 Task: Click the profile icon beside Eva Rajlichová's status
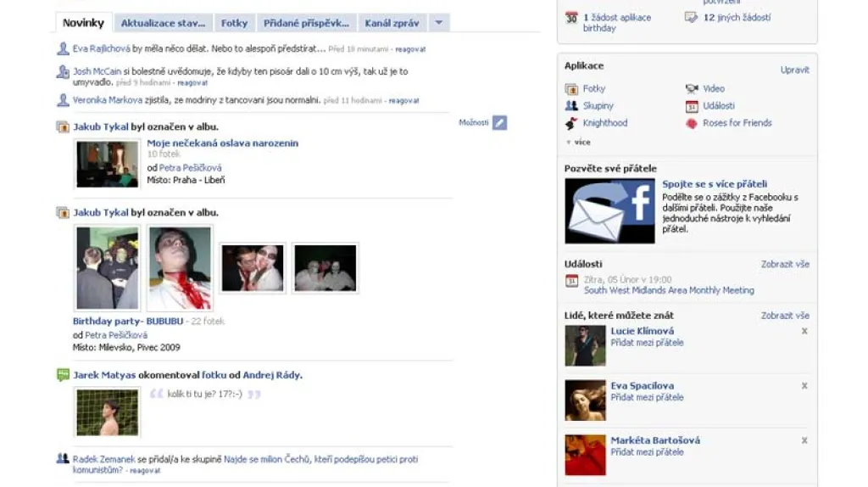point(63,48)
